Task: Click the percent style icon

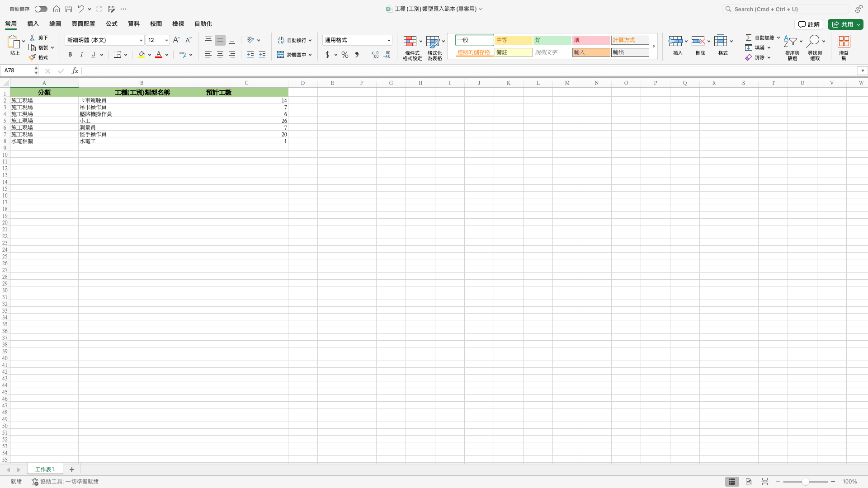Action: (x=345, y=55)
